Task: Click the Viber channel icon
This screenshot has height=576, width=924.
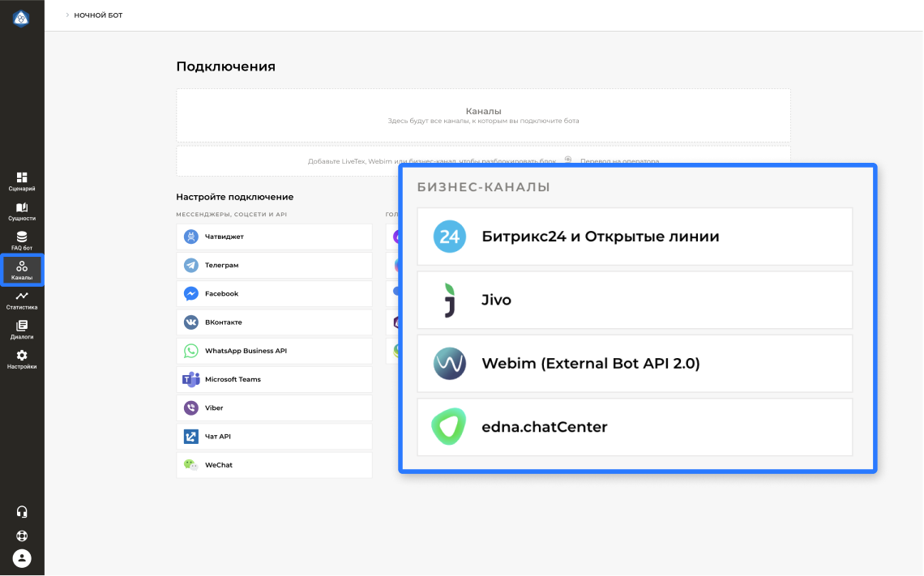Action: click(x=191, y=407)
